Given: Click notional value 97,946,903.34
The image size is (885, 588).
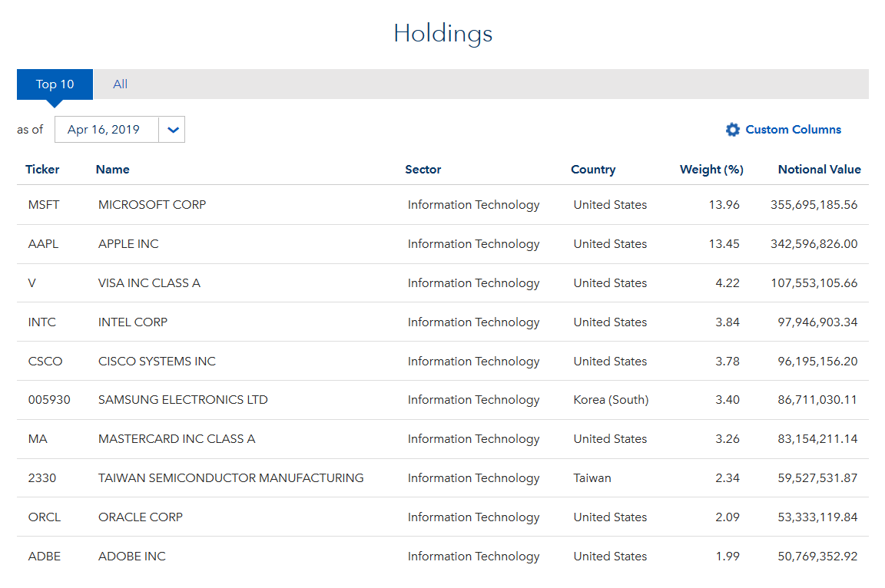Looking at the screenshot, I should (x=818, y=322).
